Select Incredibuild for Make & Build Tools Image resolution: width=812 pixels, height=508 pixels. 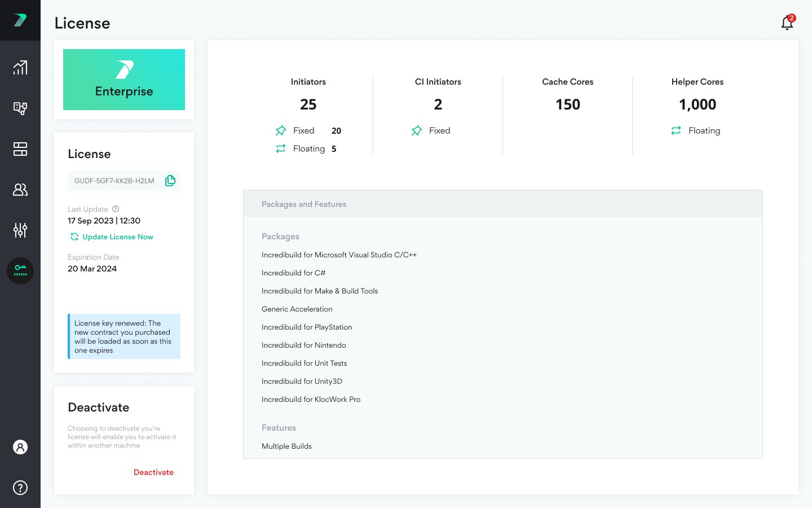(x=320, y=291)
